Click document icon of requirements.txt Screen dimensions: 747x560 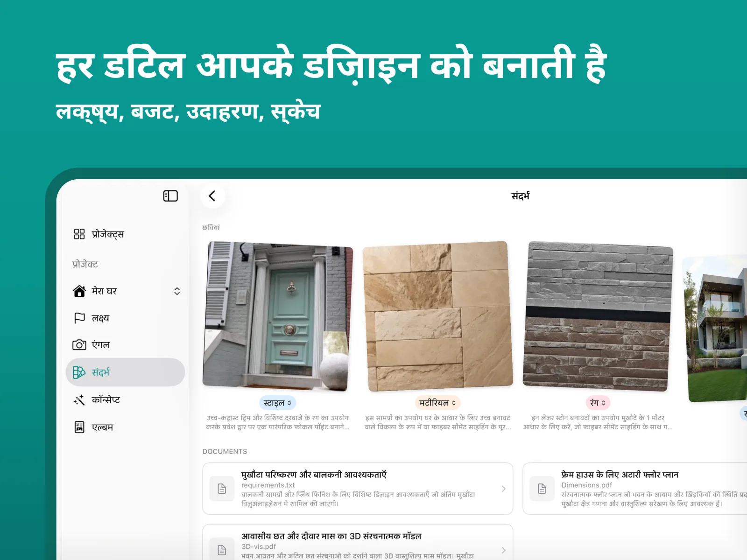[222, 489]
